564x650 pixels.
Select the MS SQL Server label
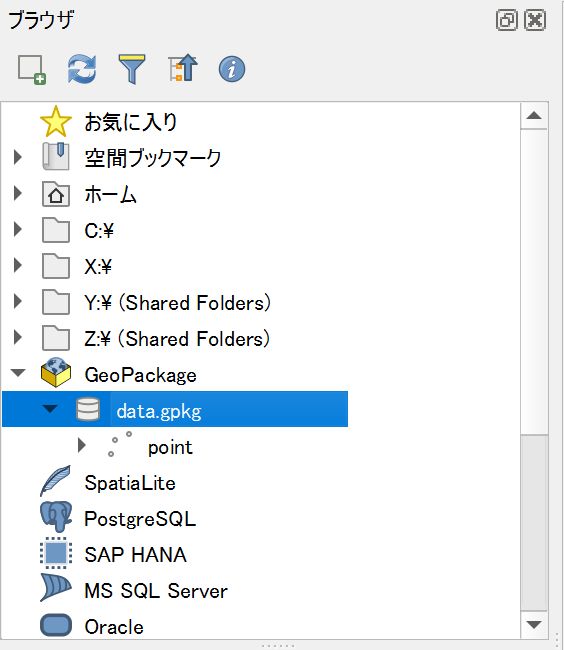tap(156, 591)
